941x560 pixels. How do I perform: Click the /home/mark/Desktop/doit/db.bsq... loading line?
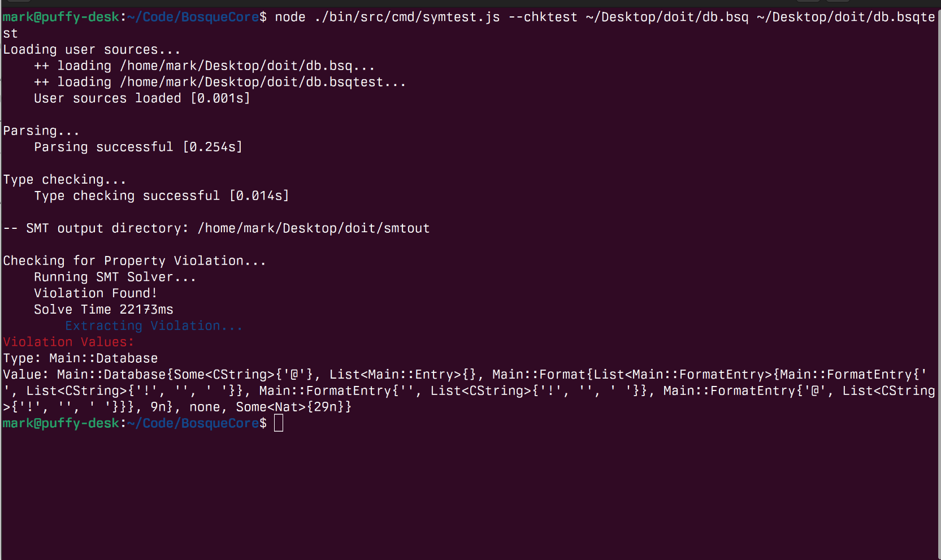247,66
